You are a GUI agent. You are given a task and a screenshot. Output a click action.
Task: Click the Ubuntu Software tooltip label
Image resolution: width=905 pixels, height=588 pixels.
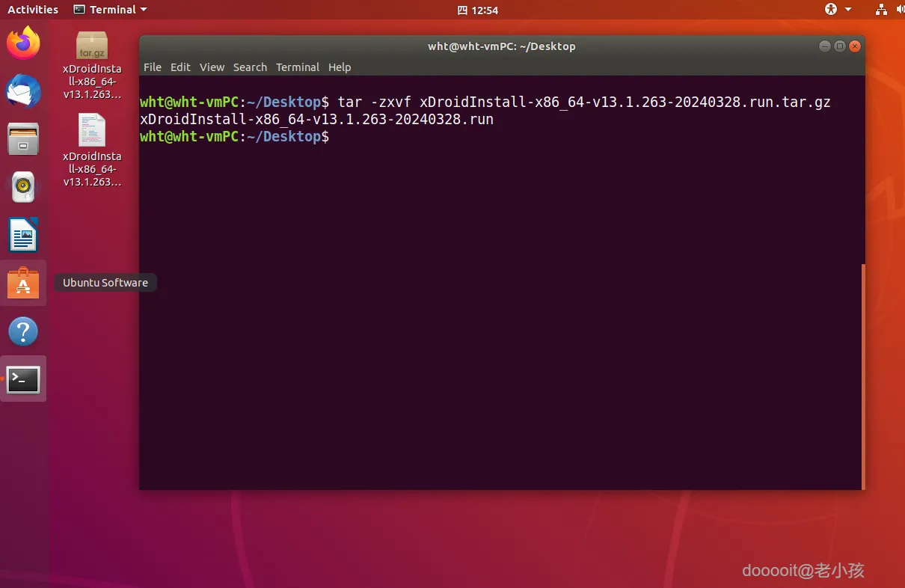pyautogui.click(x=105, y=283)
